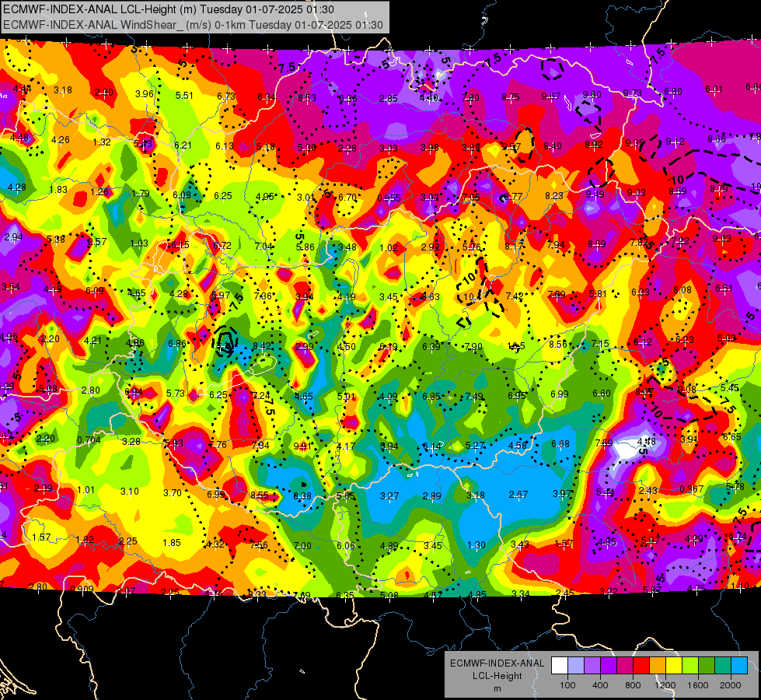The width and height of the screenshot is (761, 700).
Task: Click the wind shear value '9.60'
Action: 592,95
